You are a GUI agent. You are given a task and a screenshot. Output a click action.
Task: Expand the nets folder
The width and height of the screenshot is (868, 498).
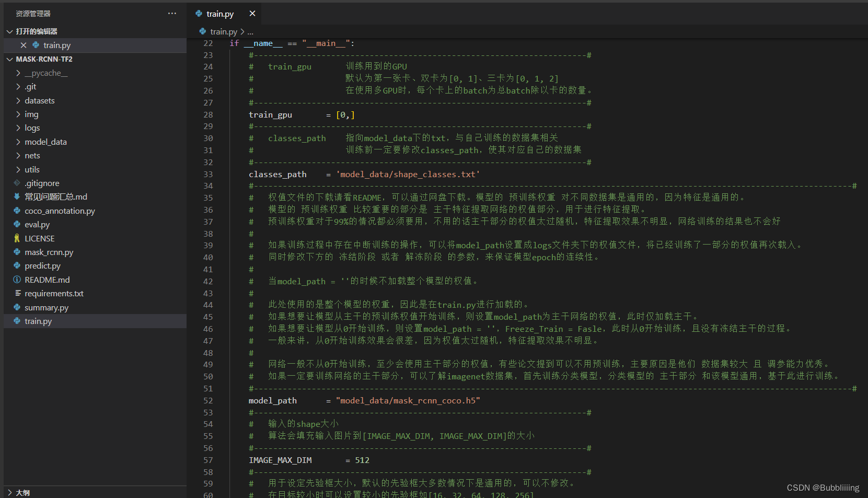point(18,156)
